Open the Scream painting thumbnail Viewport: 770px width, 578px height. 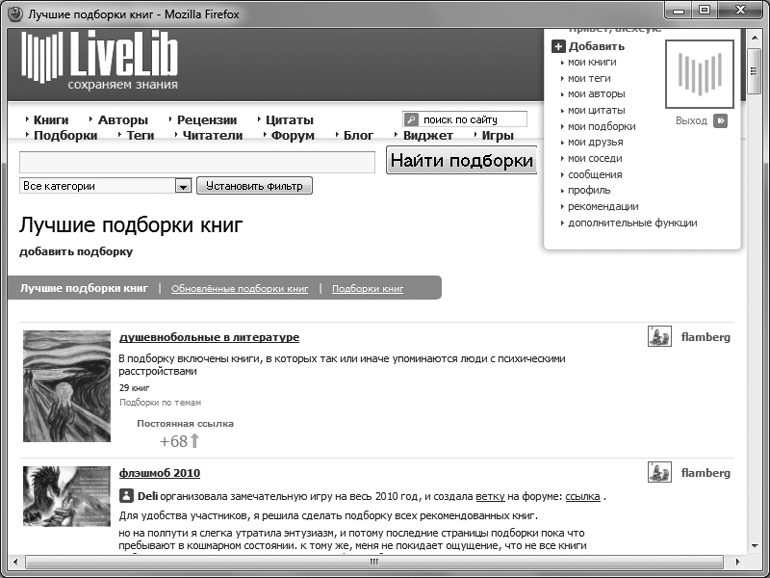66,386
